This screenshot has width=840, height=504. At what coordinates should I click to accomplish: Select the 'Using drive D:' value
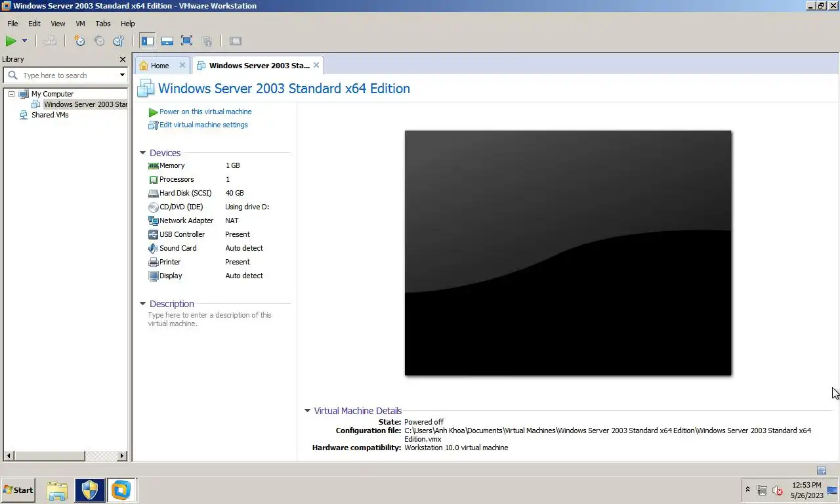(247, 207)
